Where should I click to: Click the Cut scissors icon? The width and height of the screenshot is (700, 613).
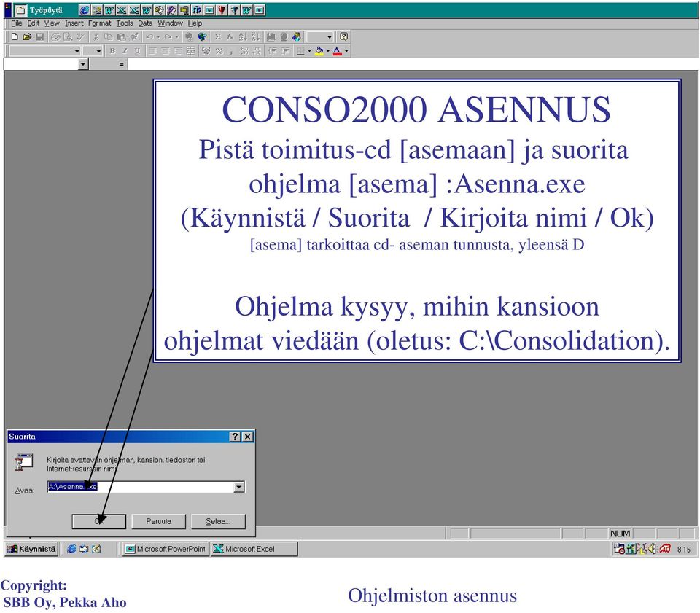pyautogui.click(x=96, y=36)
